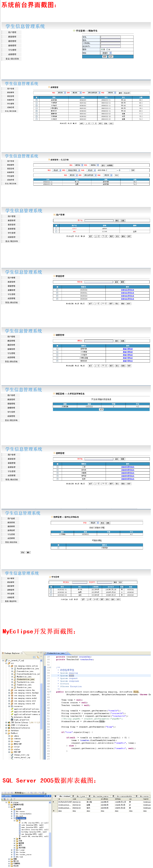Image resolution: width=153 pixels, height=868 pixels.
Task: Click the TeamAction.java file icon
Action: pyautogui.click(x=15, y=685)
